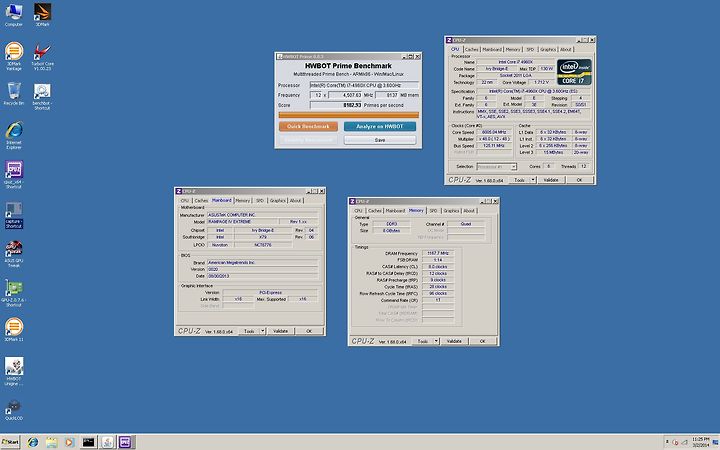Click Validate in CPU-Z CPU window
The image size is (720, 450).
pos(551,180)
